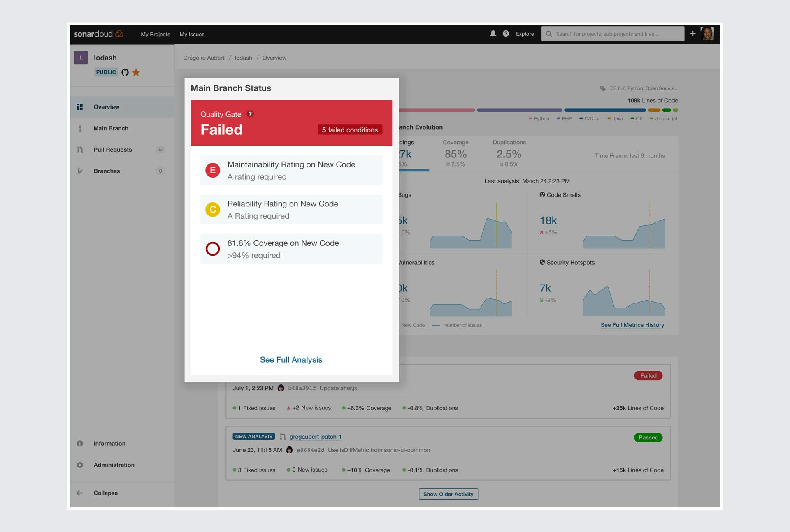Open Pull Requests in the sidebar
This screenshot has width=790, height=532.
coord(122,150)
